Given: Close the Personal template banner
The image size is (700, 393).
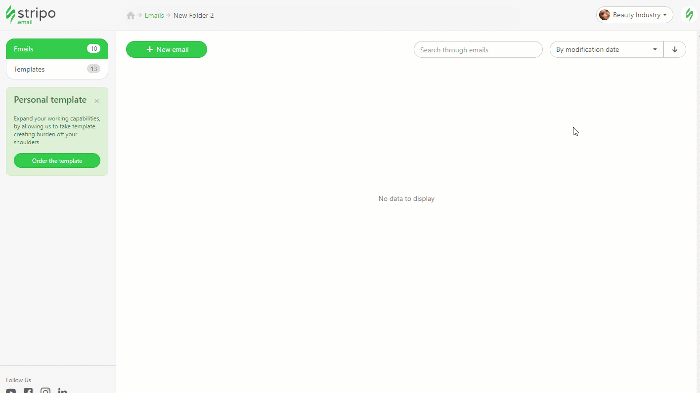Looking at the screenshot, I should [x=97, y=101].
